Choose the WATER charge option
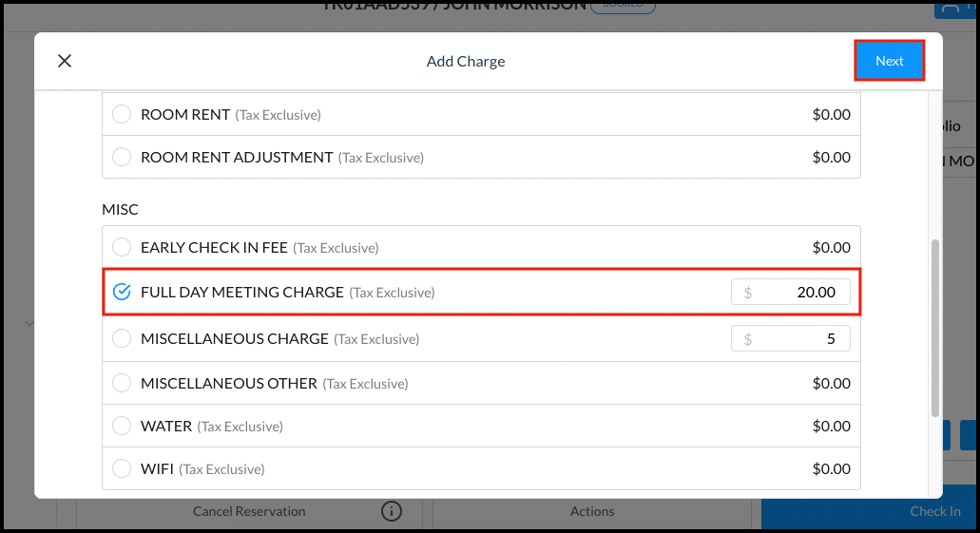This screenshot has width=980, height=533. pyautogui.click(x=122, y=427)
